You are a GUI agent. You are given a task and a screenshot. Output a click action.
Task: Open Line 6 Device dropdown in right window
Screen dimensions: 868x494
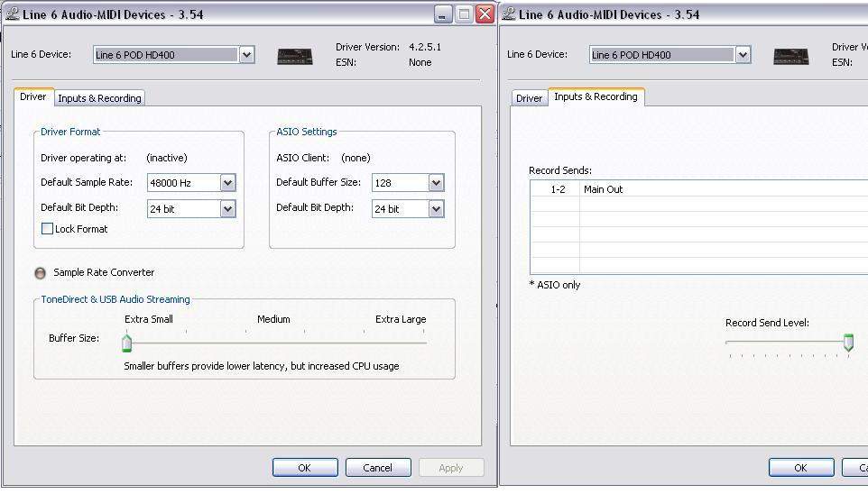point(743,55)
